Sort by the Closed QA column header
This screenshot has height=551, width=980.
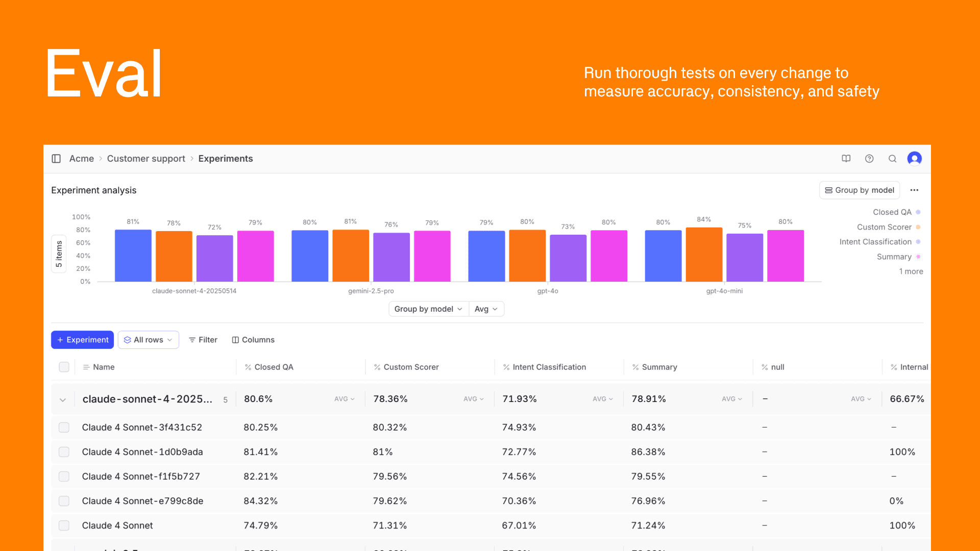tap(274, 367)
